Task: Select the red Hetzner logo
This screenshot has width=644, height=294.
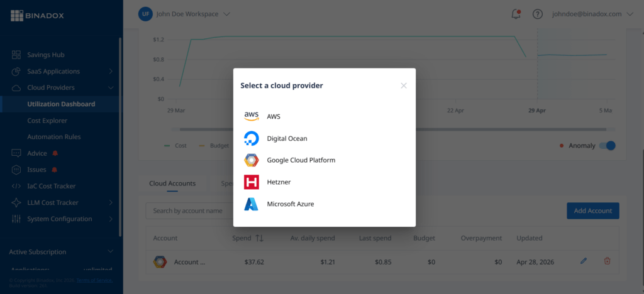Action: click(252, 182)
